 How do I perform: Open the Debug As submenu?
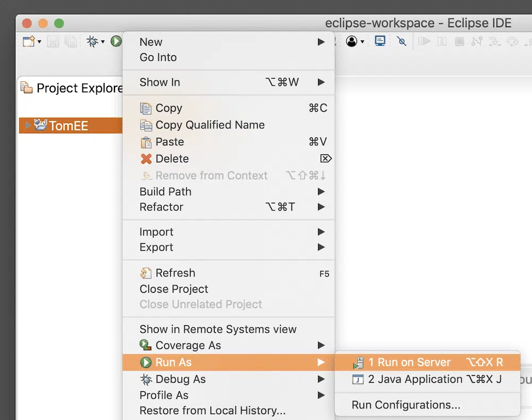point(180,380)
